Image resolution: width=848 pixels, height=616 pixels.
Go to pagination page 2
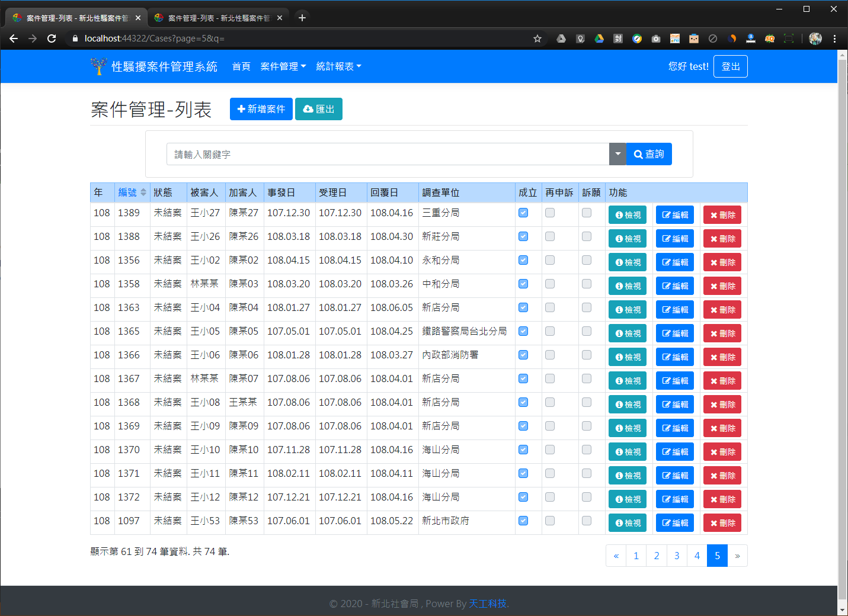[x=657, y=556]
